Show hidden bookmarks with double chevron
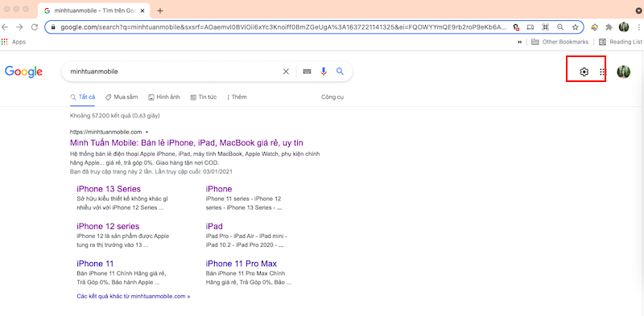This screenshot has width=644, height=316. coord(519,42)
